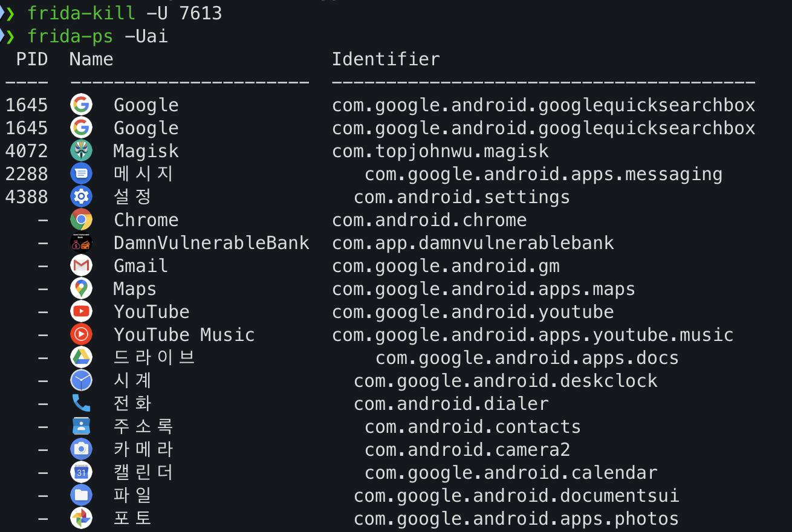Click the Google Drive triangle icon
792x532 pixels.
(81, 358)
